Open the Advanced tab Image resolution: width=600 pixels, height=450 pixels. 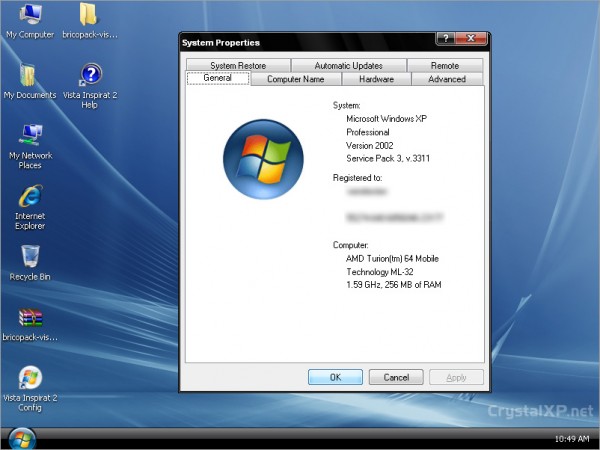(x=447, y=79)
